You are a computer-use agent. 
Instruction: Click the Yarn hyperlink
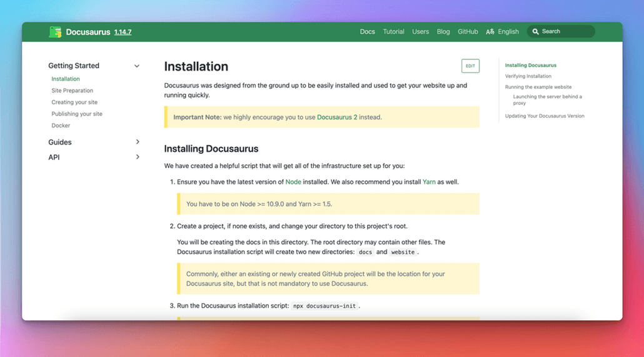tap(429, 182)
